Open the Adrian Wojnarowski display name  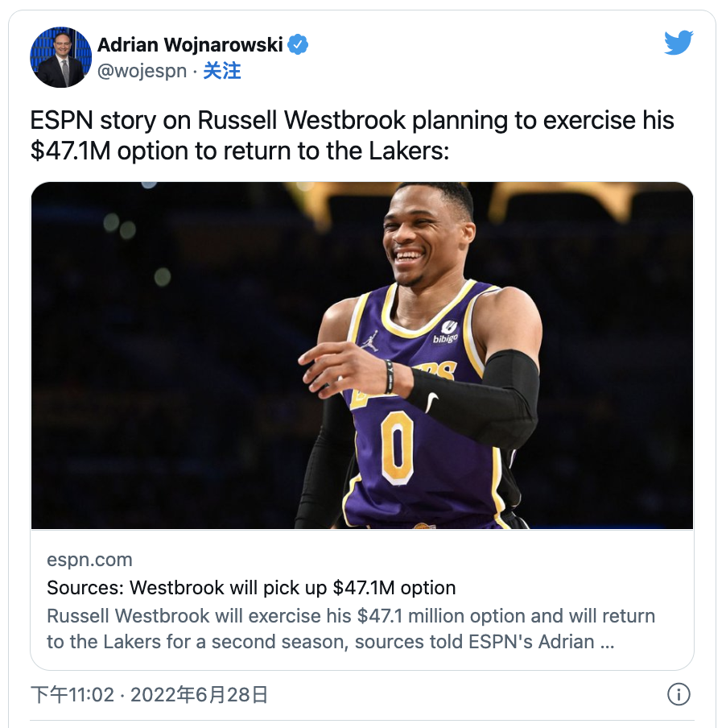click(x=190, y=45)
